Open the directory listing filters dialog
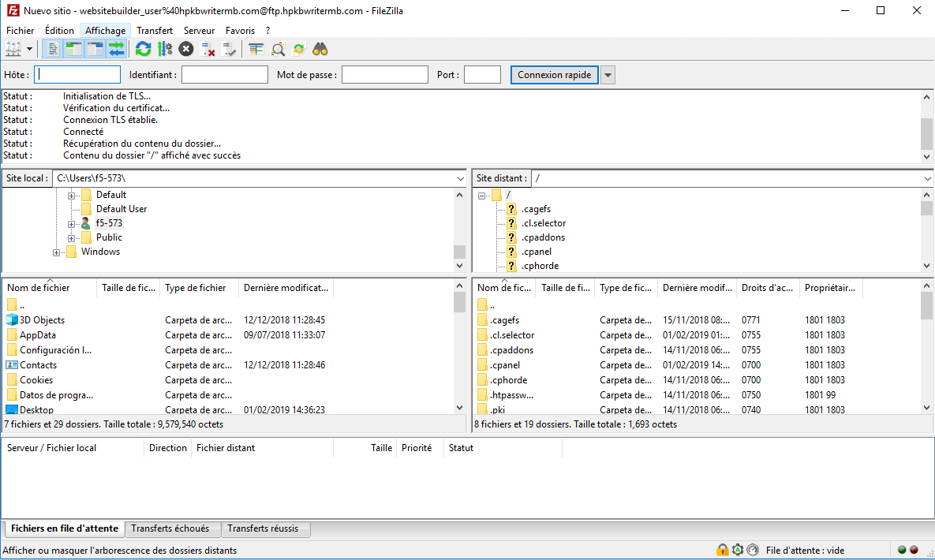The width and height of the screenshot is (935, 560). [256, 49]
